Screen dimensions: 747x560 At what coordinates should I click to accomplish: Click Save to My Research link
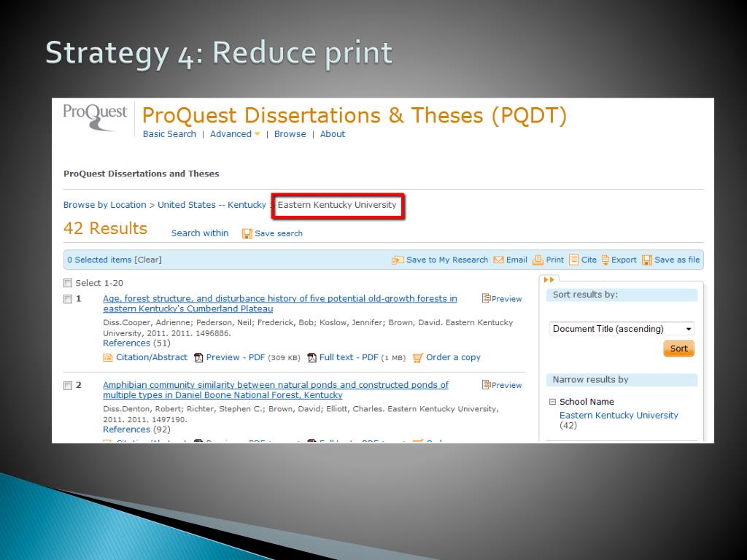(x=447, y=260)
